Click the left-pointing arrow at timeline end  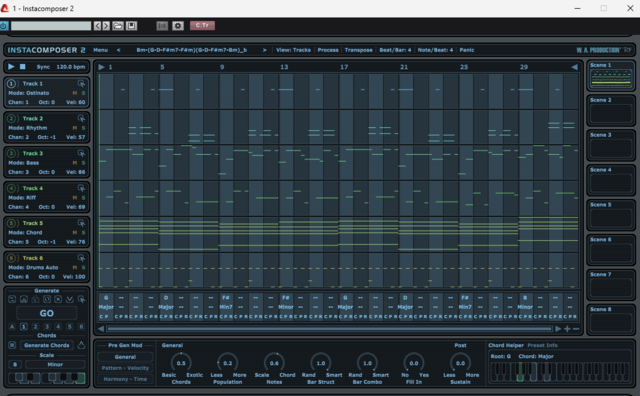574,67
